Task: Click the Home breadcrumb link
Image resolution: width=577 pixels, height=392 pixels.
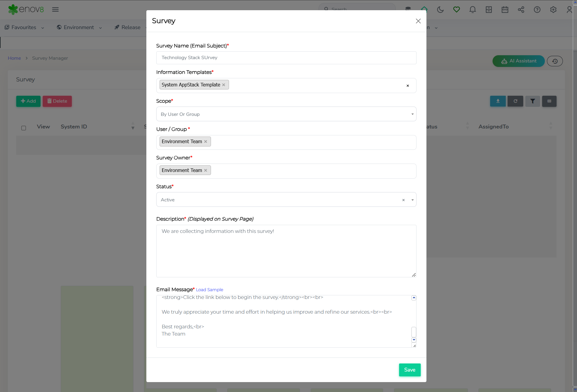Action: 14,58
